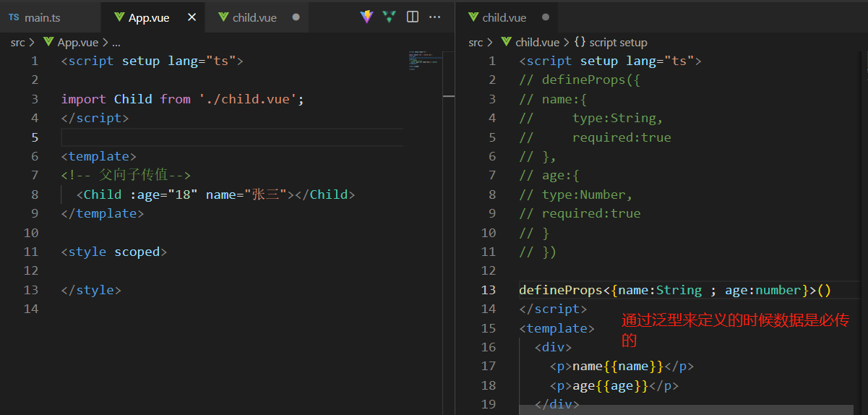The image size is (868, 415).
Task: Click the "import" keyword in App.vue
Action: (x=84, y=99)
